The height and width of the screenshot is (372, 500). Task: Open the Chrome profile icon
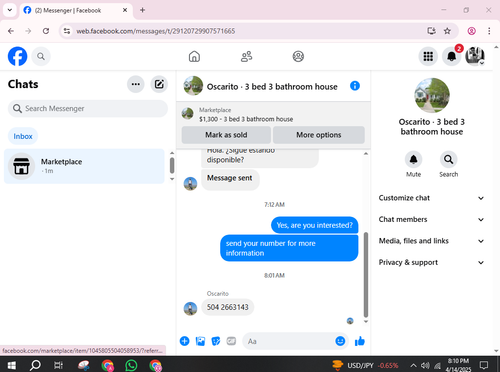point(471,31)
